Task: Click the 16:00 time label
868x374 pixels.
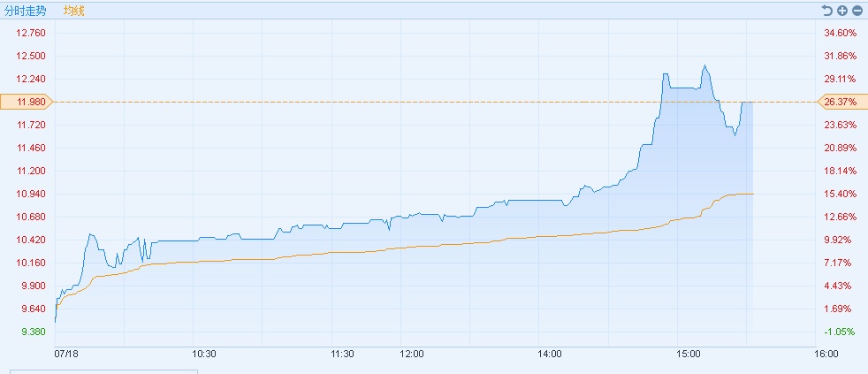Action: click(x=826, y=354)
